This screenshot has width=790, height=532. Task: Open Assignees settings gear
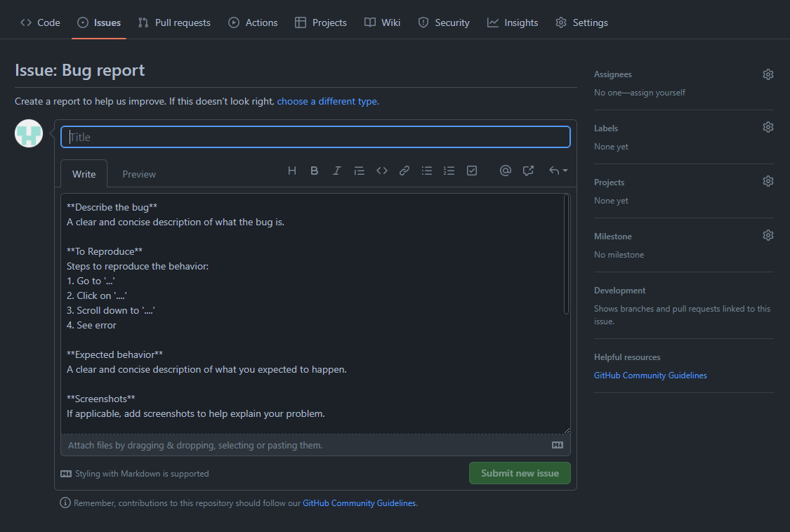pos(768,74)
